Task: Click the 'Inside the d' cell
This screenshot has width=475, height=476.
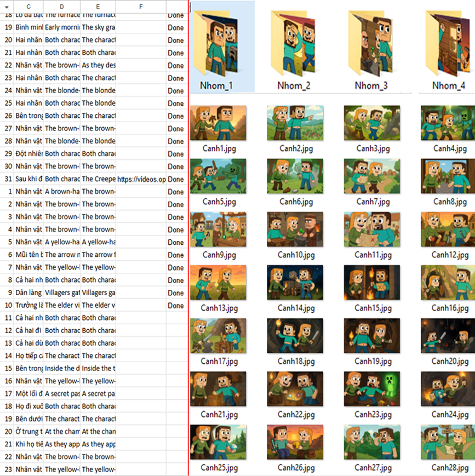Action: point(62,369)
